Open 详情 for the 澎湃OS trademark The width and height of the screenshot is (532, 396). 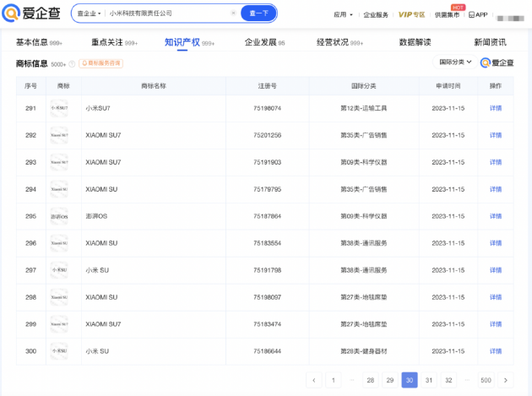click(x=496, y=216)
